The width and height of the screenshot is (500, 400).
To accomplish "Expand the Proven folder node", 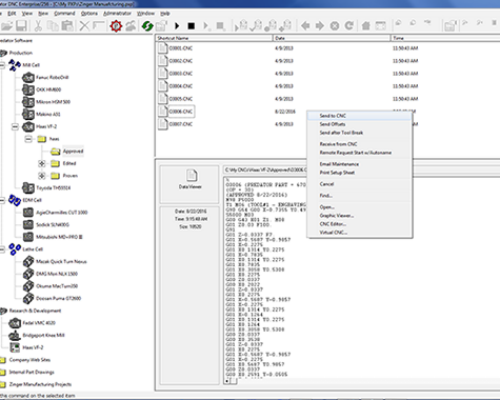I will click(x=42, y=176).
